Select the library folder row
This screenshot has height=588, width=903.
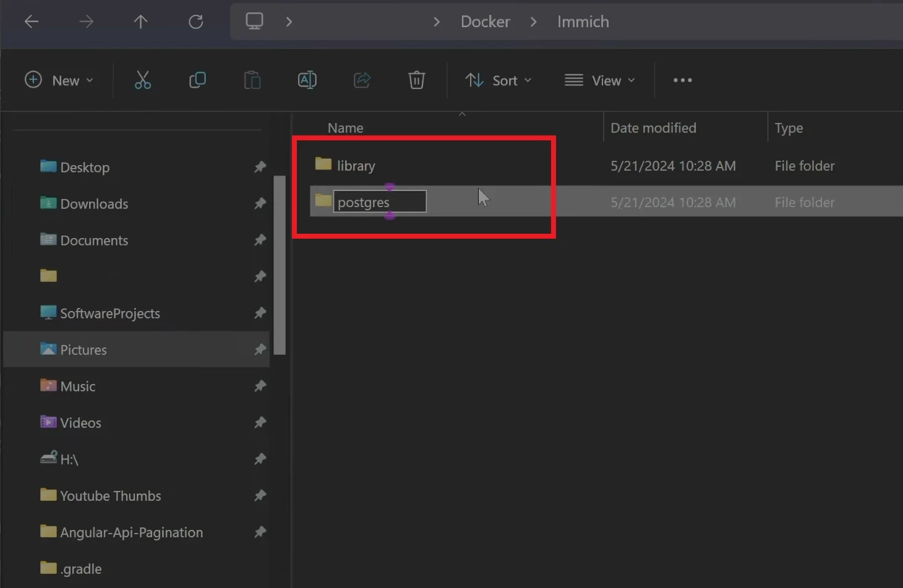pos(606,166)
